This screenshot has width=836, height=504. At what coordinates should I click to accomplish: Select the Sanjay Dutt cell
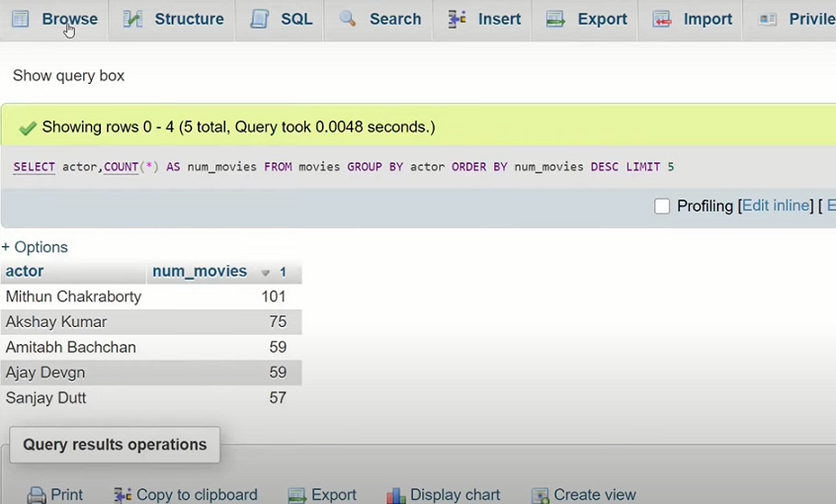click(73, 398)
